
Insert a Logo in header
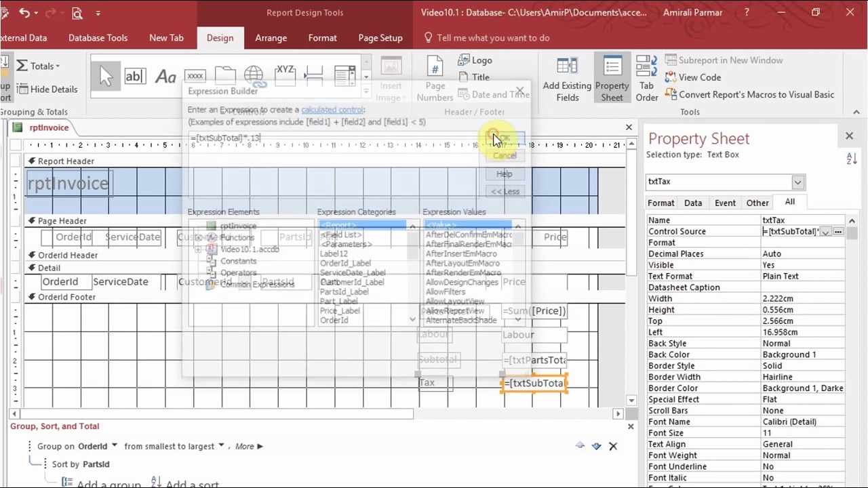point(475,60)
